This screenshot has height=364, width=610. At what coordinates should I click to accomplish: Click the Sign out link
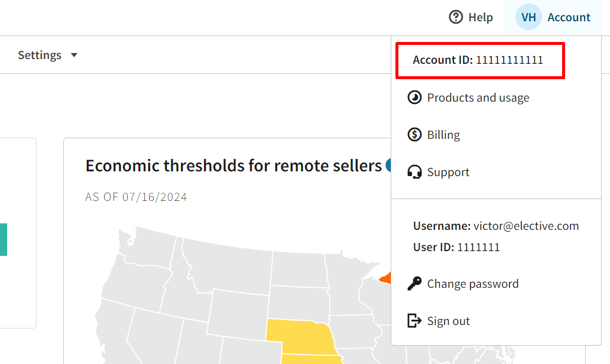click(x=449, y=321)
